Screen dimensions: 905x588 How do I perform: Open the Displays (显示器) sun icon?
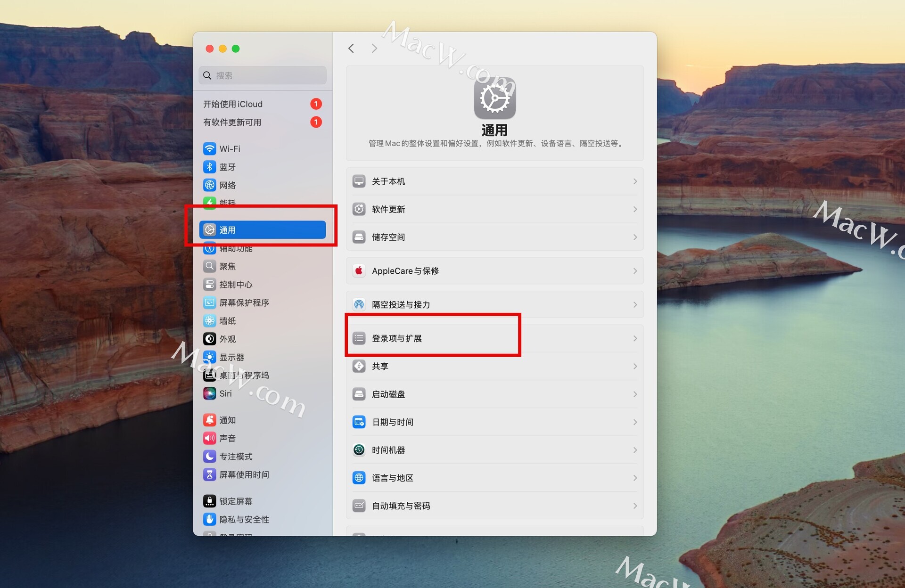[210, 357]
